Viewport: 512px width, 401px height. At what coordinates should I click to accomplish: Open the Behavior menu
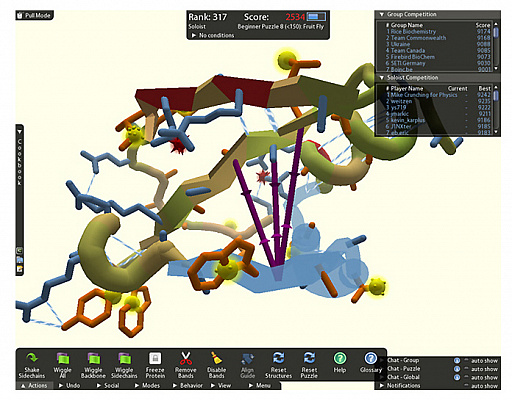click(x=187, y=386)
